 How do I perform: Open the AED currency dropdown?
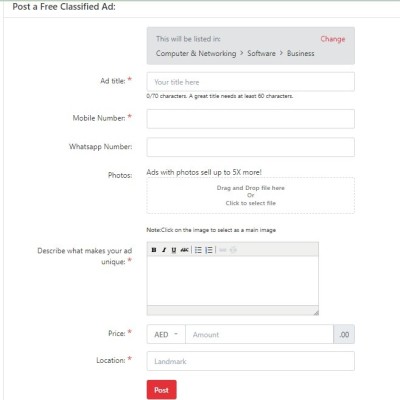pos(166,334)
